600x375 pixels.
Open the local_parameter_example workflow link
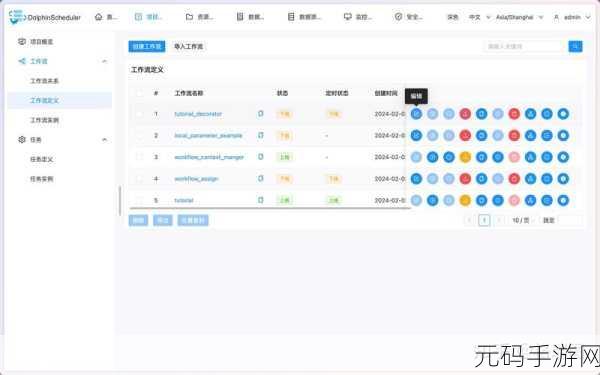click(208, 135)
